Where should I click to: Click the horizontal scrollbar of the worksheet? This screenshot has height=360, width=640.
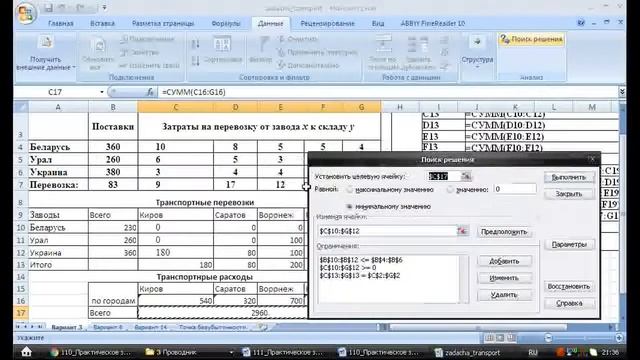[478, 327]
